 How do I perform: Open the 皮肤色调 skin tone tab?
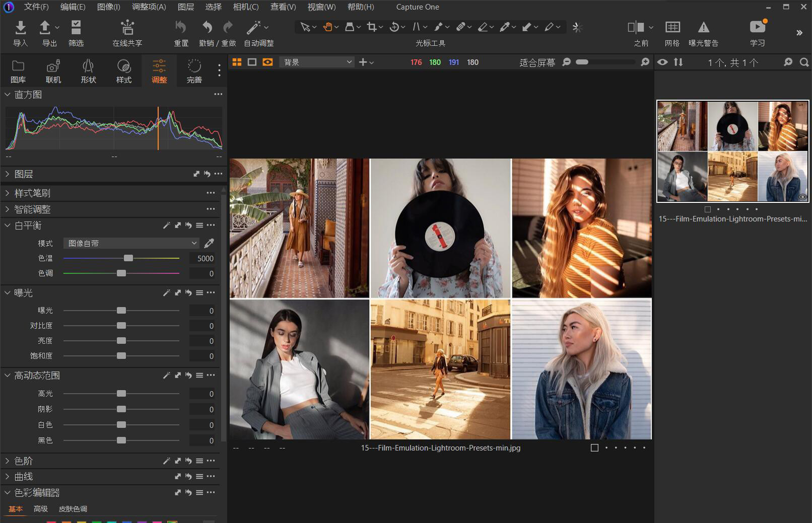tap(73, 509)
